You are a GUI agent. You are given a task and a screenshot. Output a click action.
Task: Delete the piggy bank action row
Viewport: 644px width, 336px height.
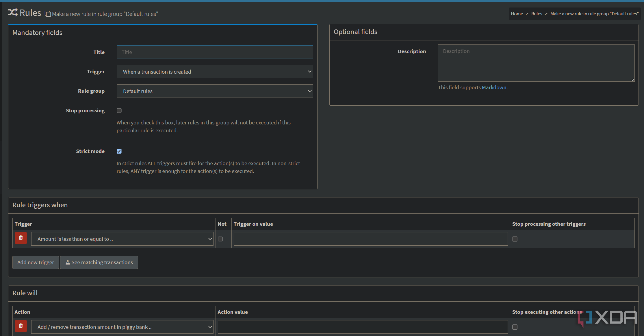[x=21, y=326]
